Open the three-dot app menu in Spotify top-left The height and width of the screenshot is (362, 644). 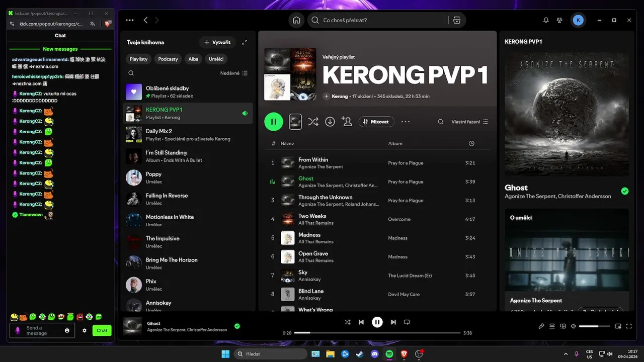130,20
